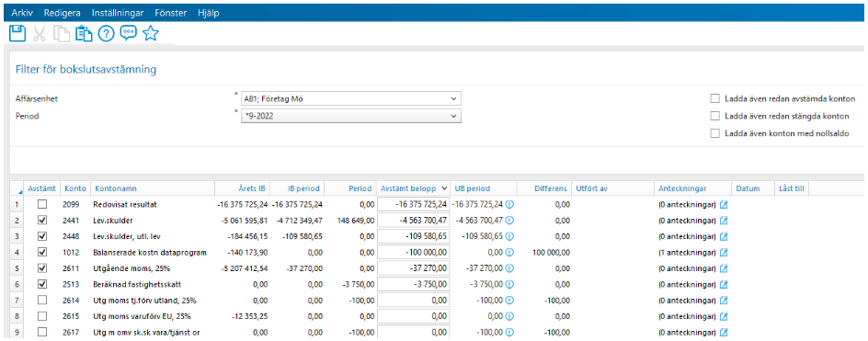Enable Ladda även konton med nollsaldo

coord(714,133)
